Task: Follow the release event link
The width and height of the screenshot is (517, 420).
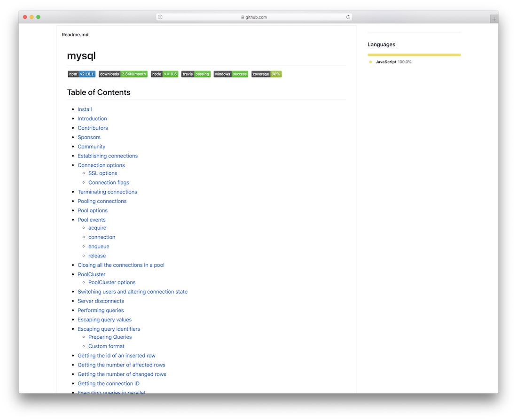Action: coord(97,256)
